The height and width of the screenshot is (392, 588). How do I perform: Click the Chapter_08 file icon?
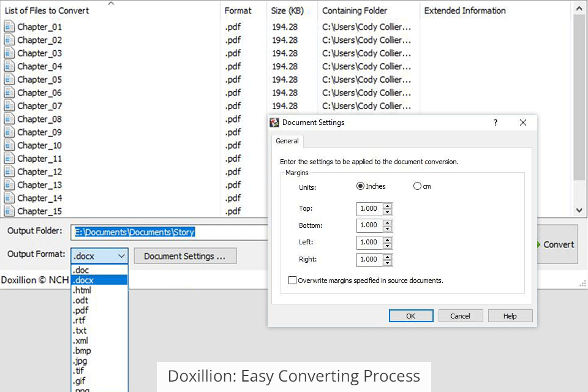(9, 119)
